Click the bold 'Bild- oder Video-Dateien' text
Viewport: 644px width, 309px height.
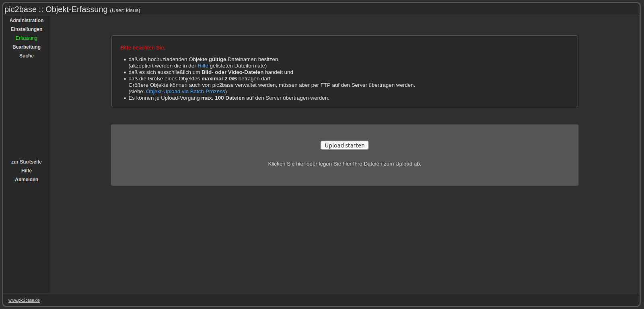(232, 72)
